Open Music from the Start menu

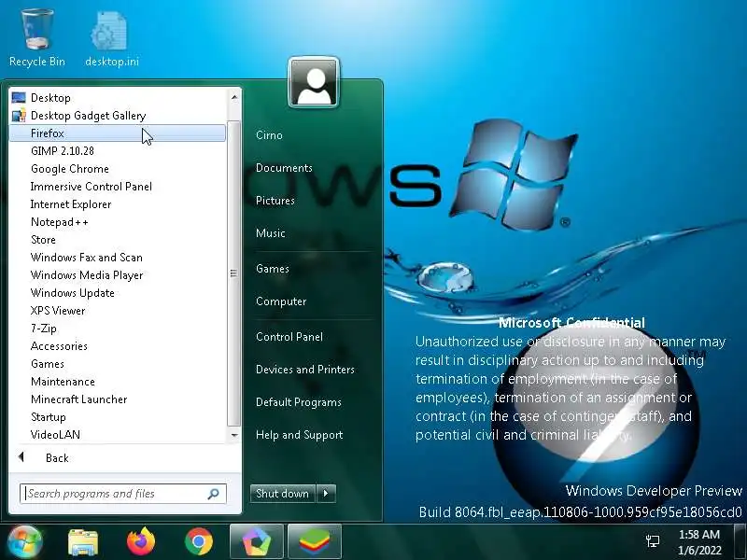point(271,233)
